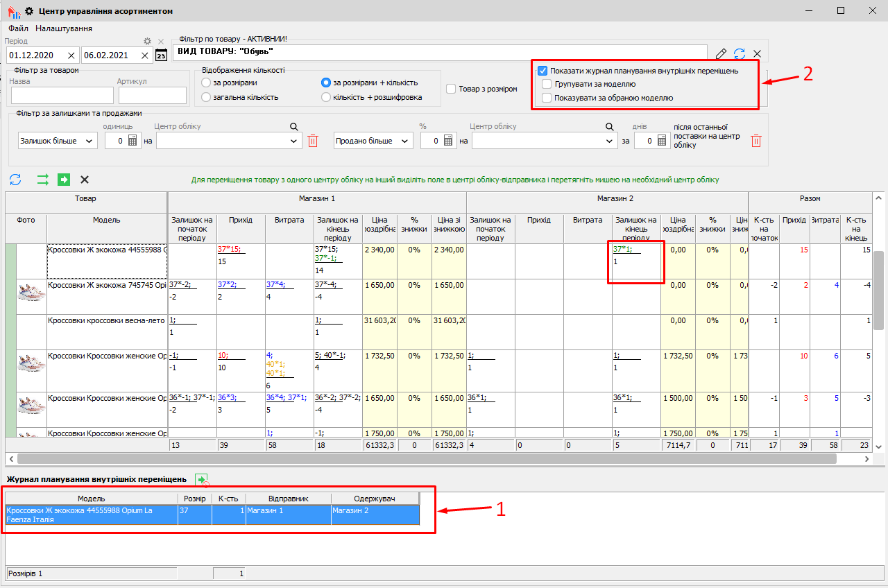This screenshot has height=588, width=888.
Task: Click the refresh data icon above the table
Action: pos(15,180)
